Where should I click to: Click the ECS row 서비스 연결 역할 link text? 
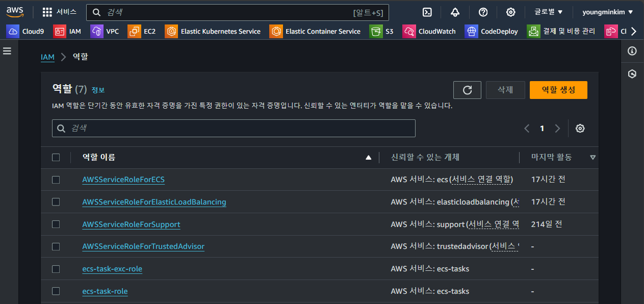point(481,180)
